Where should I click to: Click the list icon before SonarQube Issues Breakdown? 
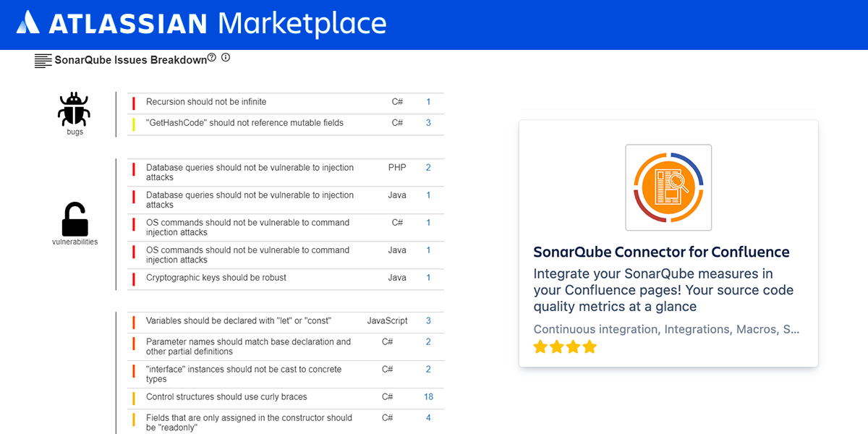point(43,61)
